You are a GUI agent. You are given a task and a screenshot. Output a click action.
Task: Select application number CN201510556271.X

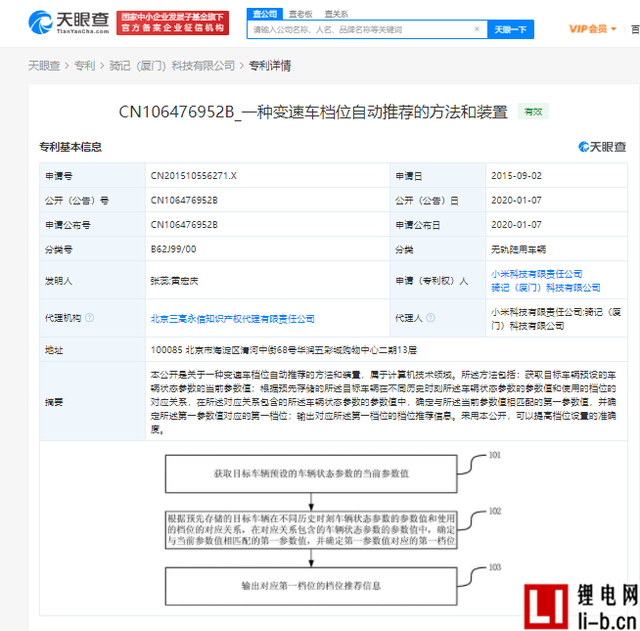coord(193,176)
